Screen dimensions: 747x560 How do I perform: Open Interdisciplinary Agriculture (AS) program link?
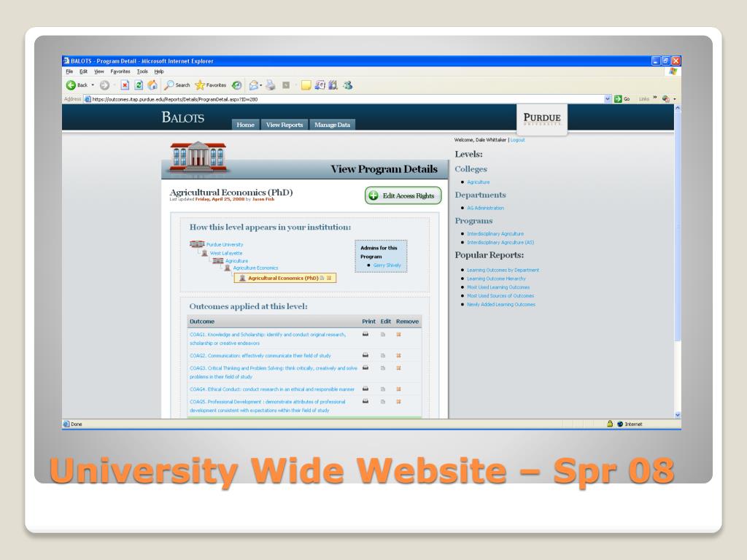(500, 242)
